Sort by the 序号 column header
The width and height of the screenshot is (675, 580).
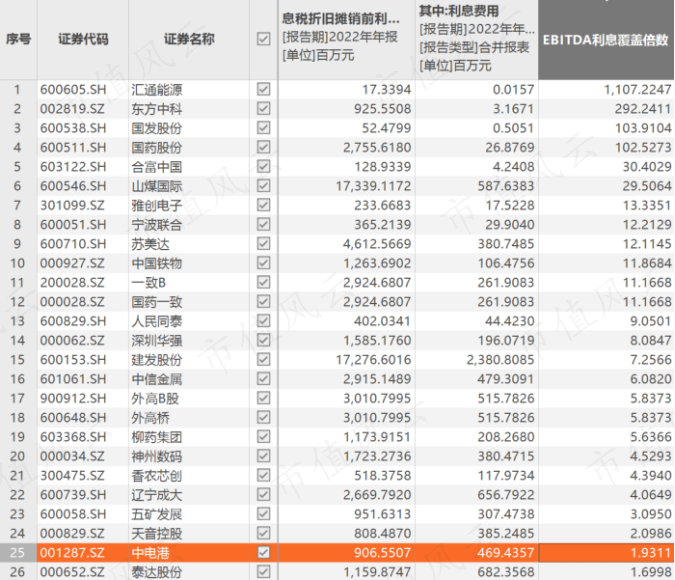click(x=19, y=39)
